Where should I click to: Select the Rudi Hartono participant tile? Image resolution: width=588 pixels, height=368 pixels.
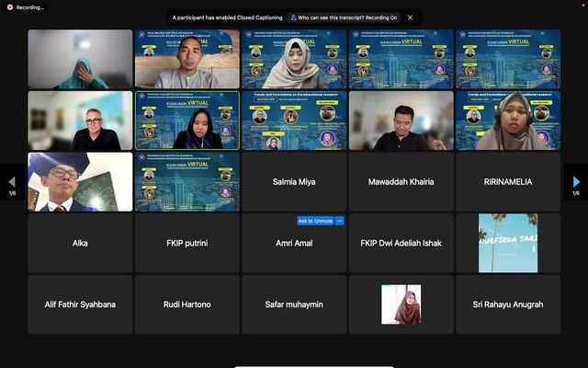click(x=187, y=305)
